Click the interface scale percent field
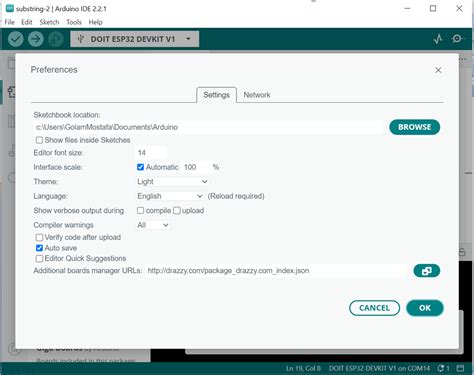 197,167
